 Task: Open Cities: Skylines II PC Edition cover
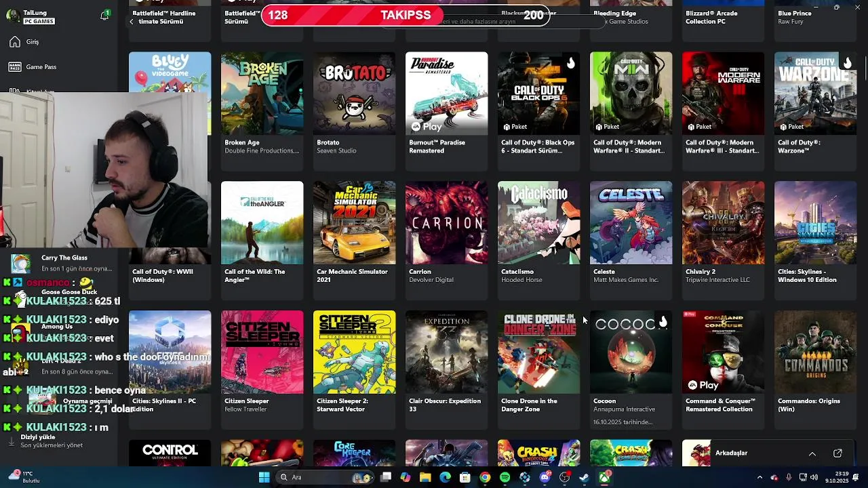point(170,352)
